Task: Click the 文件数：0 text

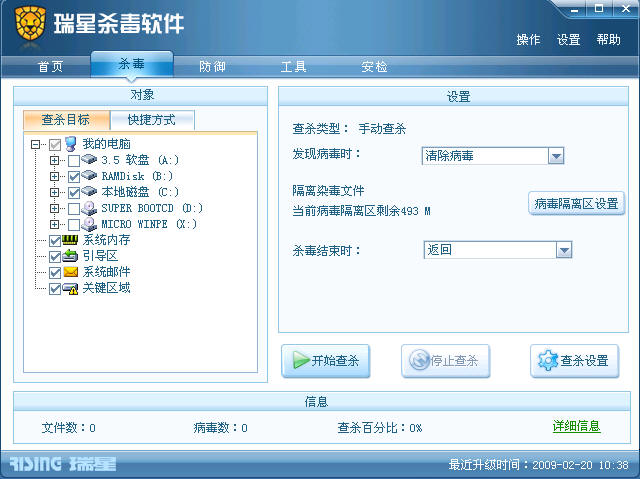Action: tap(69, 428)
